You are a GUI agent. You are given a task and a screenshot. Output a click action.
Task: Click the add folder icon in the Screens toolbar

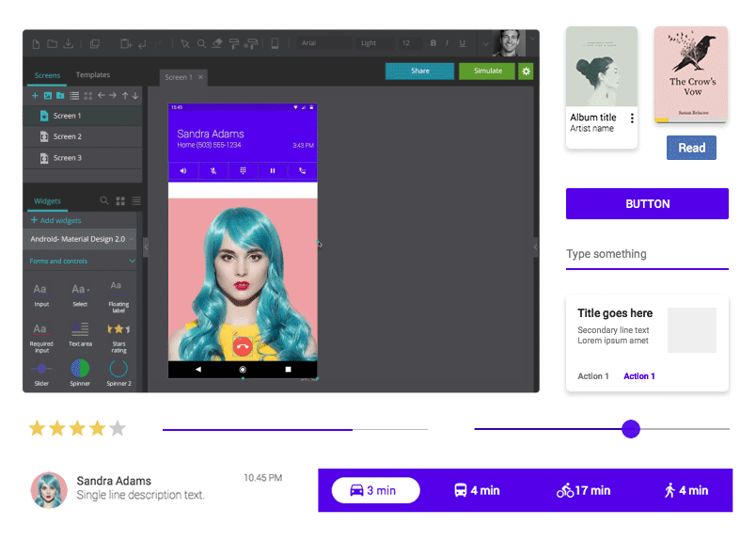point(60,96)
